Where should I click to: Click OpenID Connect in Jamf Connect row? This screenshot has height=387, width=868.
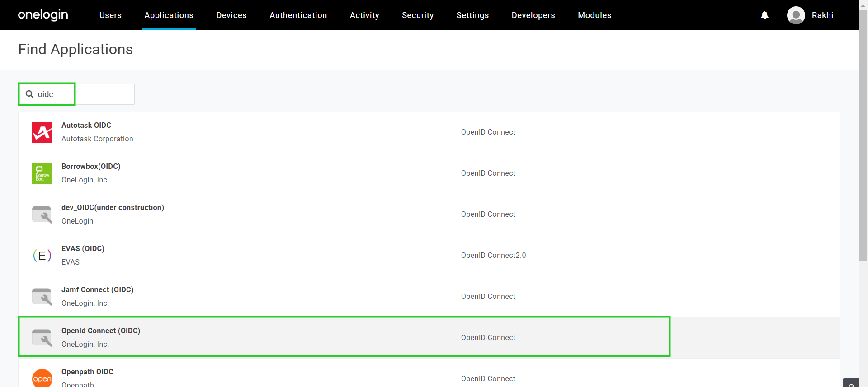pos(488,297)
